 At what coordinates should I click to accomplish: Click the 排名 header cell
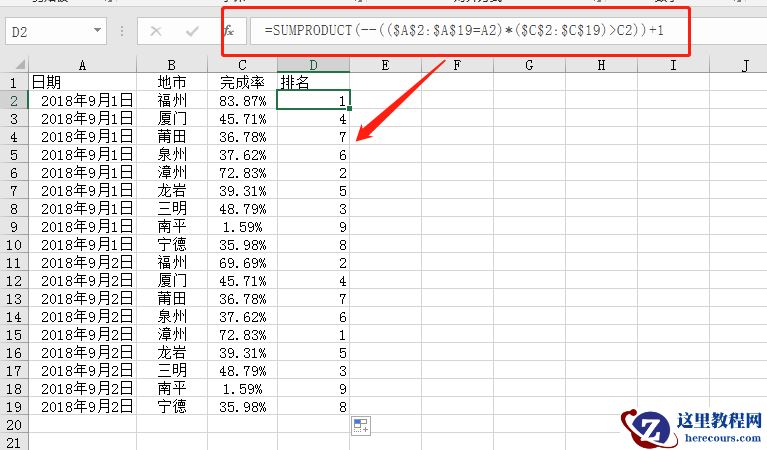(x=314, y=82)
